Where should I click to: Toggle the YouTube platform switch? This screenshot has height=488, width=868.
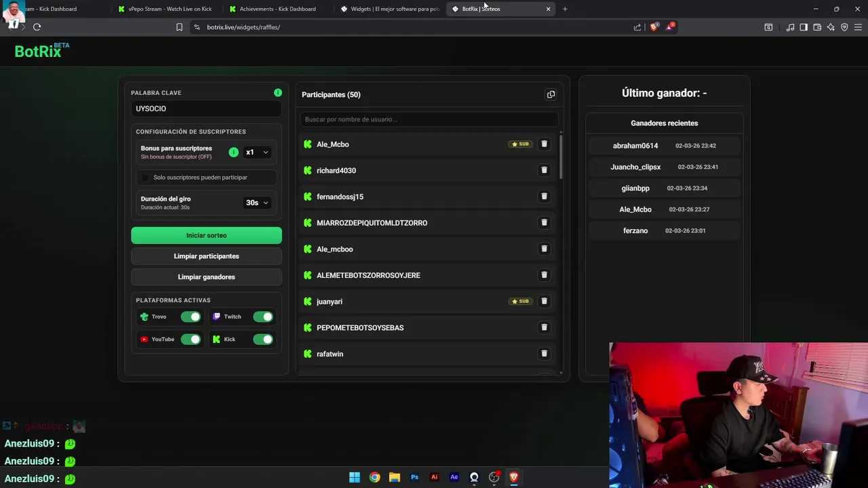pyautogui.click(x=191, y=339)
